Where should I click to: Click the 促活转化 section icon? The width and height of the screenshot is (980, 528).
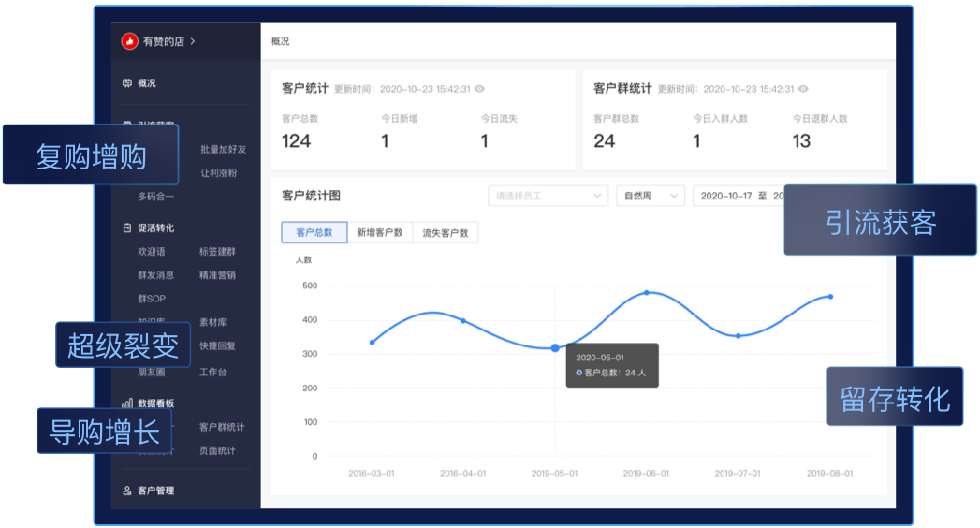pos(127,227)
